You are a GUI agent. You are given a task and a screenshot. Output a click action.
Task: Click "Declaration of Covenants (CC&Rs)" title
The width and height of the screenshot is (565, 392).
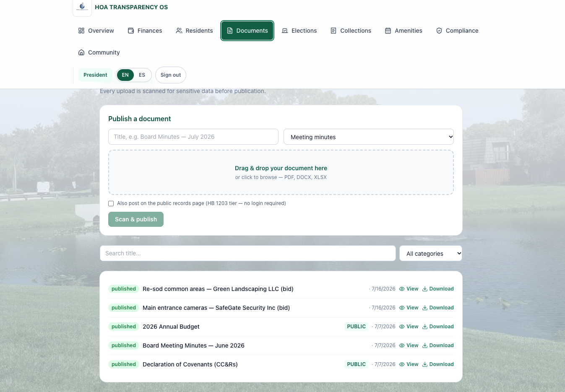(x=190, y=364)
